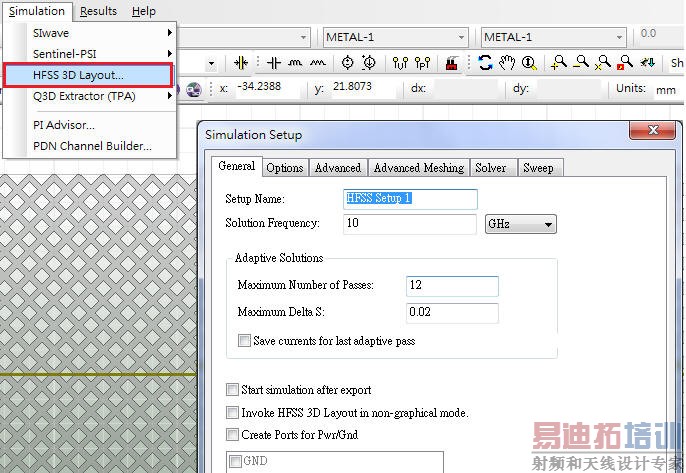Image resolution: width=686 pixels, height=473 pixels.
Task: Switch to the General tab
Action: (237, 166)
